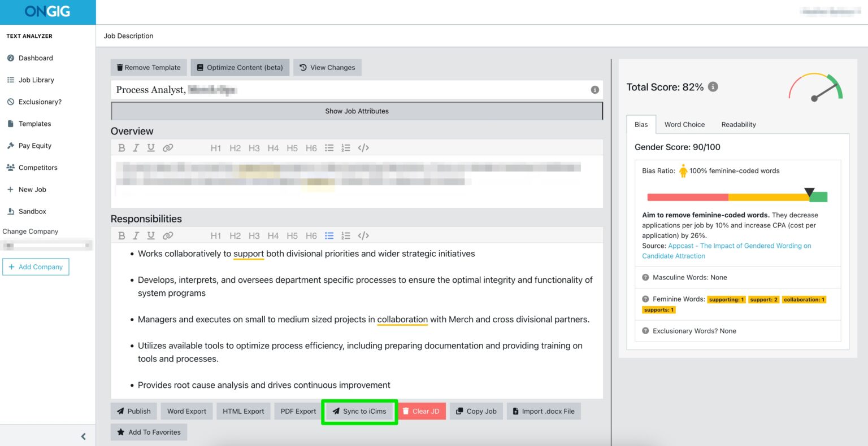
Task: Toggle underline formatting in the Overview editor
Action: tap(150, 147)
